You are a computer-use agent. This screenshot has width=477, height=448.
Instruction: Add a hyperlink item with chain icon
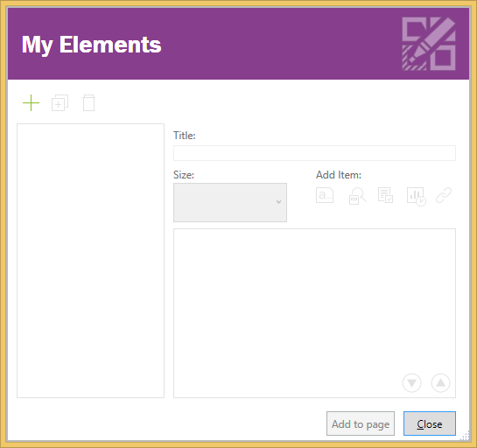click(x=444, y=195)
